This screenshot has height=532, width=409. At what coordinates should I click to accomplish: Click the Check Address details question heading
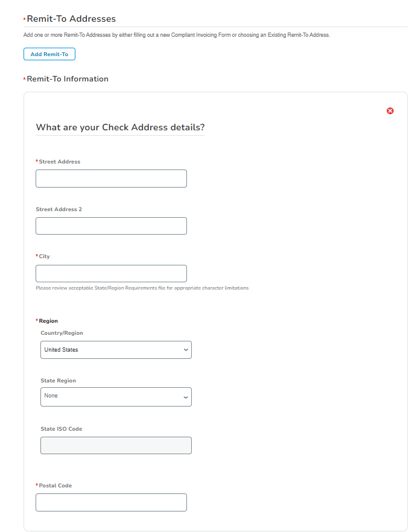120,127
